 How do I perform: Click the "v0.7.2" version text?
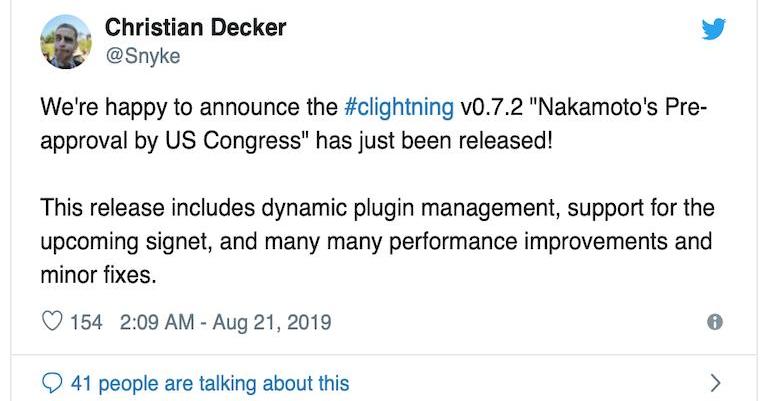point(492,107)
